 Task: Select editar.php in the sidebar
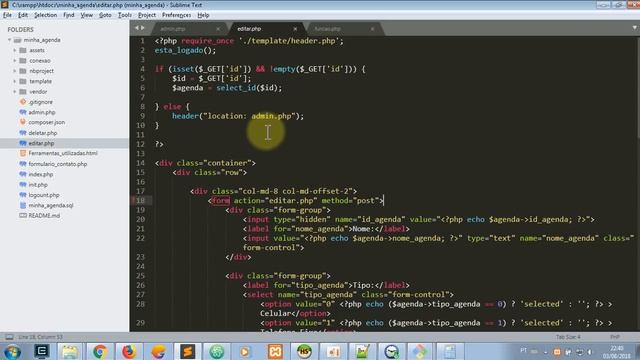(41, 143)
